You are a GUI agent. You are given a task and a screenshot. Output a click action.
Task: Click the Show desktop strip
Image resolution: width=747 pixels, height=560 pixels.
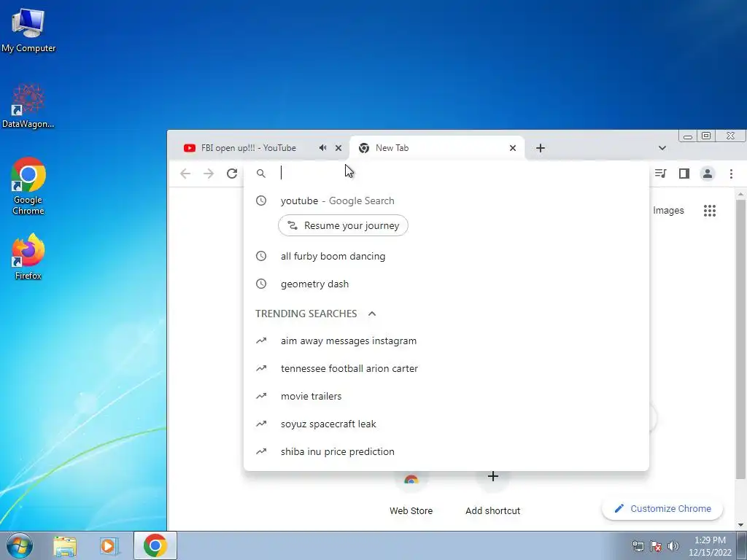pos(742,545)
